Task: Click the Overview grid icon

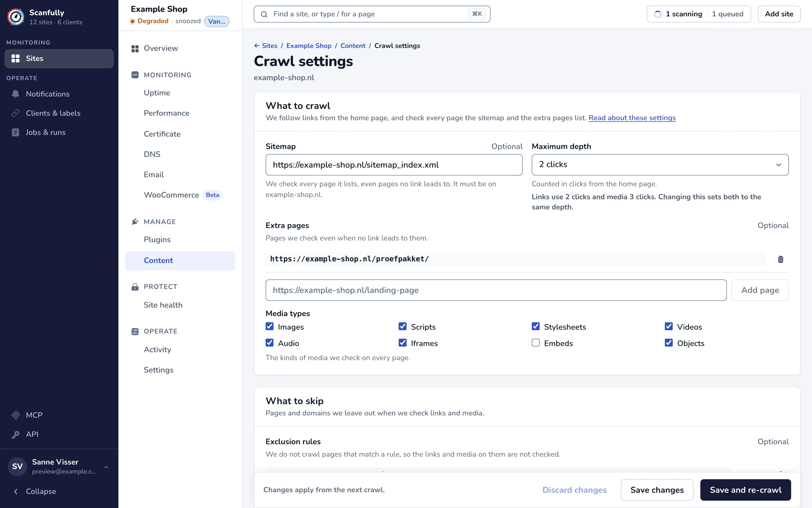Action: [135, 49]
